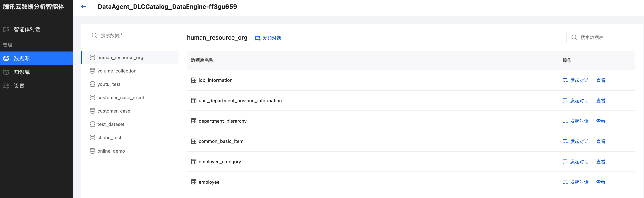Screen dimensions: 644x198
Task: Click the 设置 sliders icon
Action: point(6,86)
